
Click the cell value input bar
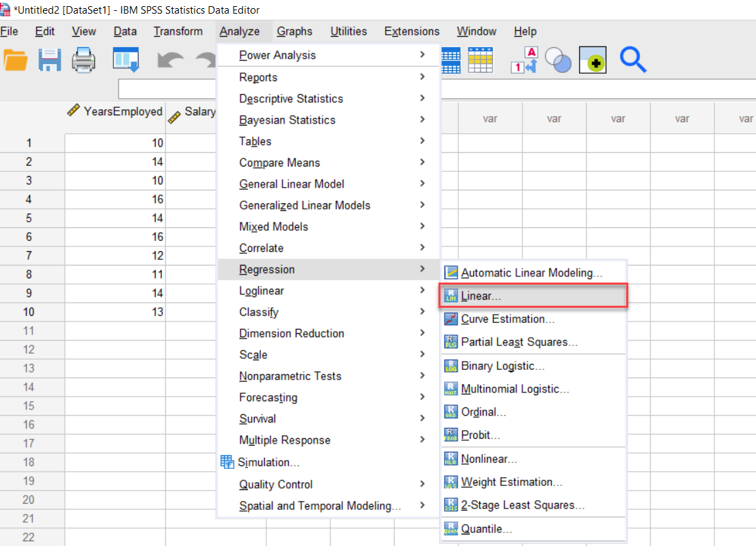click(x=167, y=89)
